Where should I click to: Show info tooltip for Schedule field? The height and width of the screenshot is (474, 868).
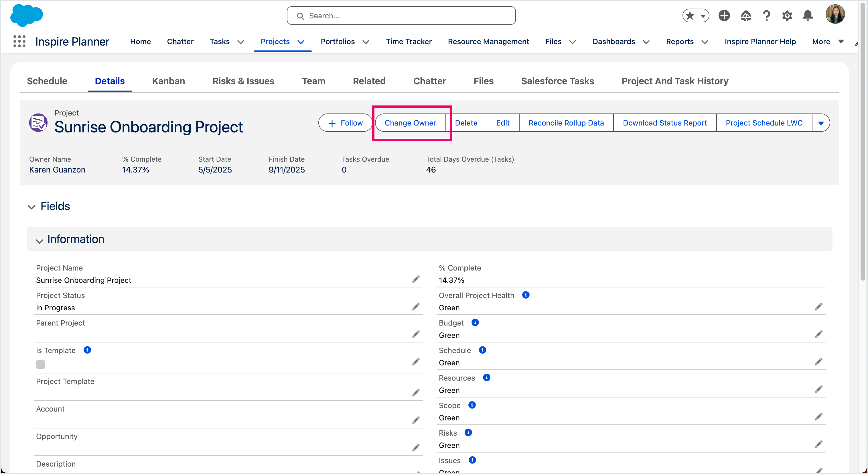[x=482, y=350]
